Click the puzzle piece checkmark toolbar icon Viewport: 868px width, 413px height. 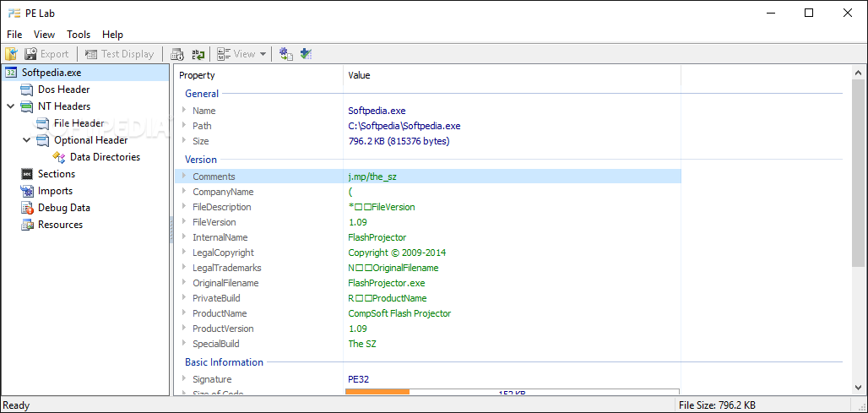pos(307,54)
